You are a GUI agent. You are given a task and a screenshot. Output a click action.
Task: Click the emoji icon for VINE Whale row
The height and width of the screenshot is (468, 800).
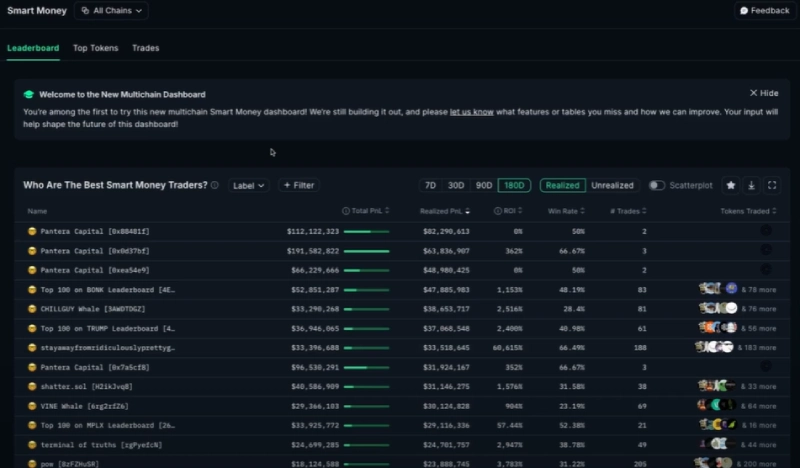32,406
